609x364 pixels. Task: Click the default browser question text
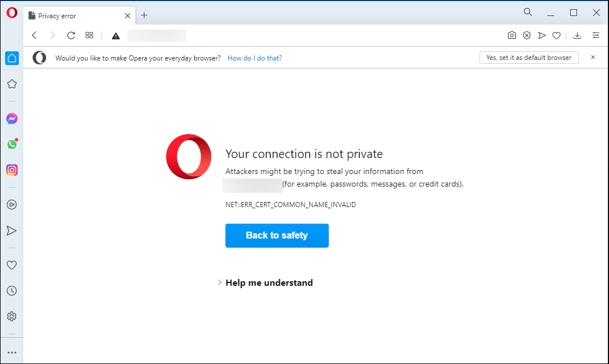(138, 58)
